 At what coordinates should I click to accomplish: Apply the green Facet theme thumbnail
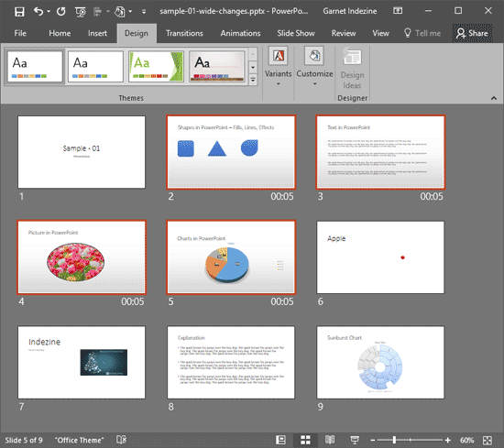coord(156,67)
